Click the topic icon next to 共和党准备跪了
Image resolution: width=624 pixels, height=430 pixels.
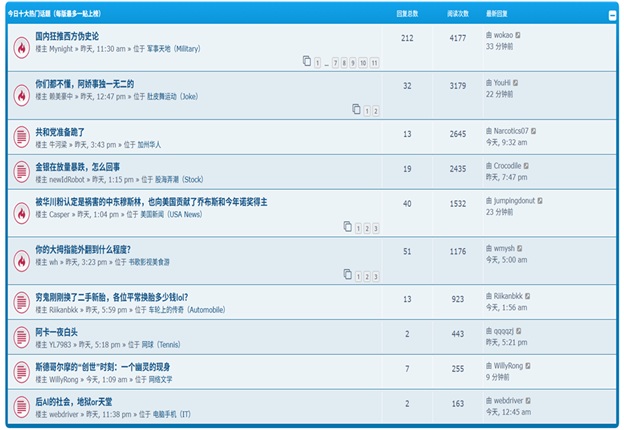point(21,137)
